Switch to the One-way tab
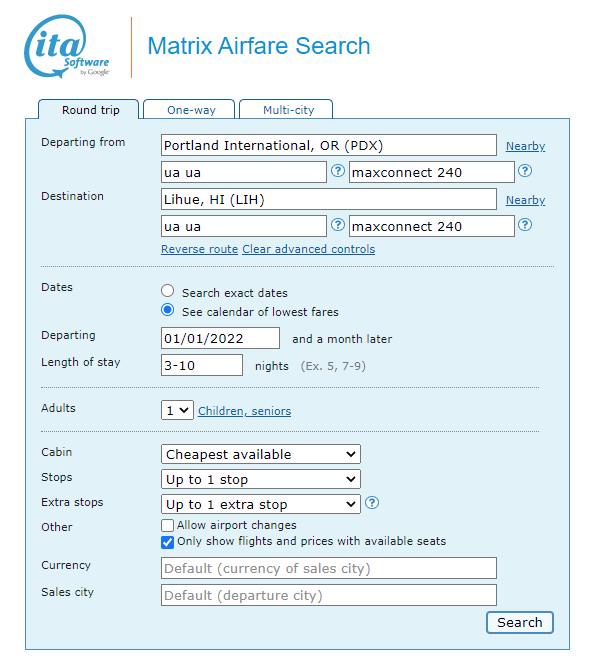Viewport: 590px width, 672px height. (x=189, y=110)
